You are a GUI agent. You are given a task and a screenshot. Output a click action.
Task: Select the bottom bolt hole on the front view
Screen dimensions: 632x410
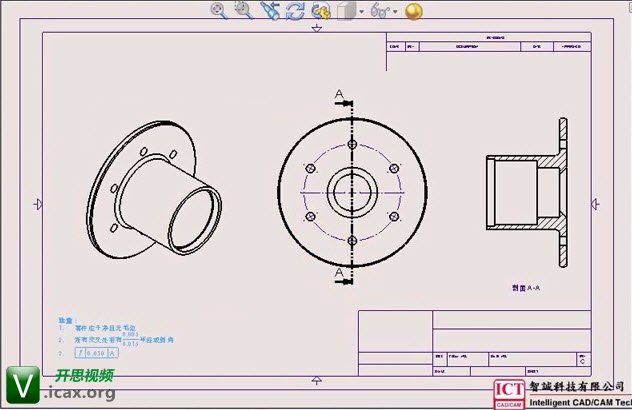click(x=352, y=241)
